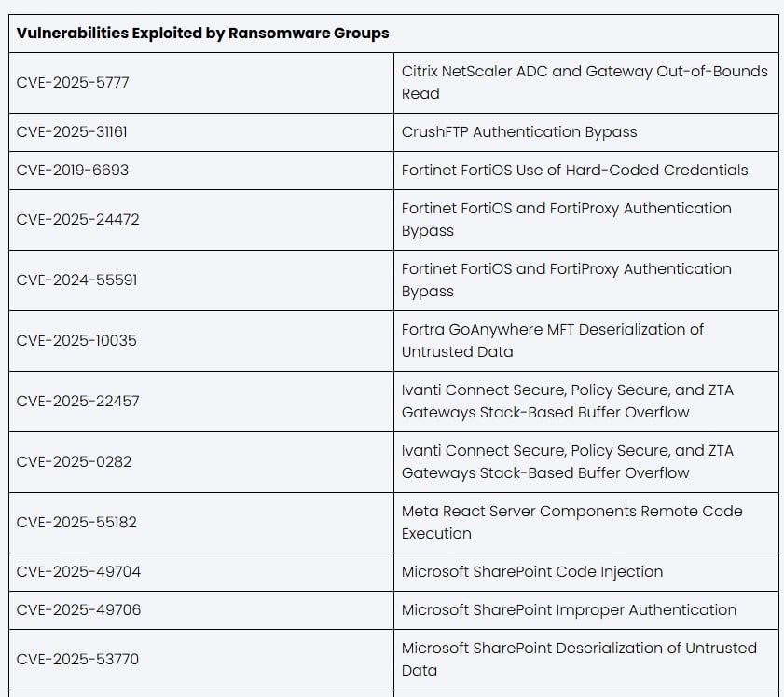Click the Fortra GoAnywhere MFT description
The height and width of the screenshot is (697, 784).
(x=552, y=341)
